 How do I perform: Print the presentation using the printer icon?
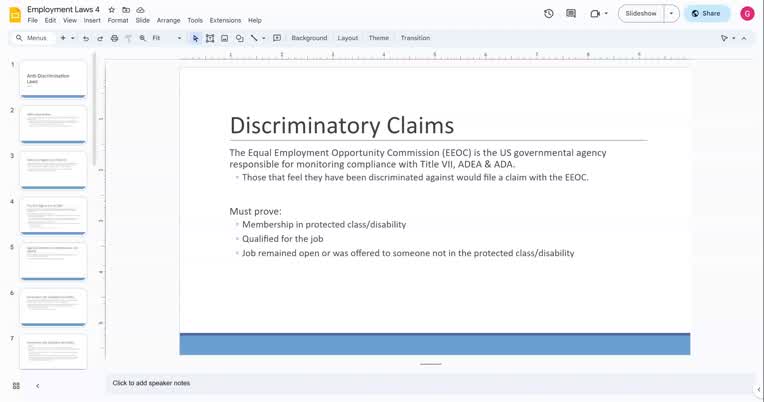tap(114, 38)
